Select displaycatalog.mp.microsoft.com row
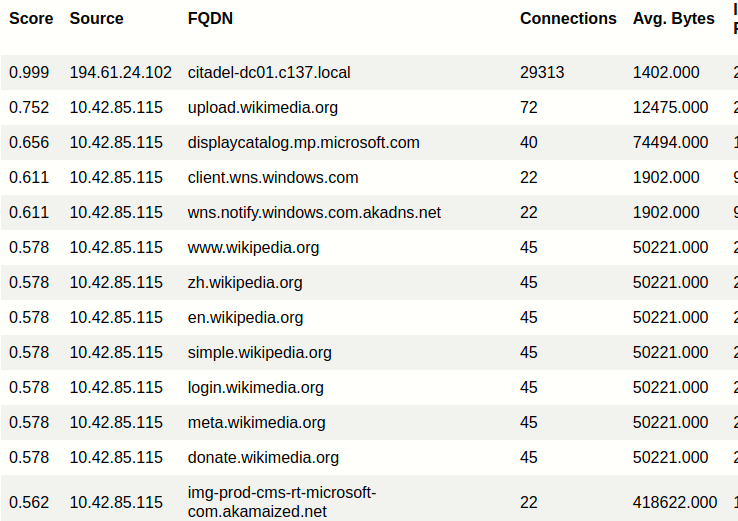The width and height of the screenshot is (738, 521). click(x=369, y=143)
